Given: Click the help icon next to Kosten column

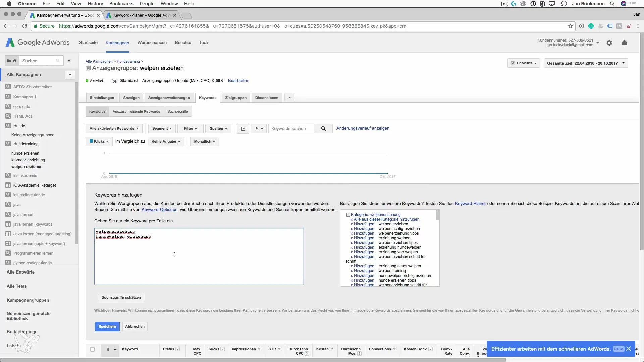Looking at the screenshot, I should (332, 349).
